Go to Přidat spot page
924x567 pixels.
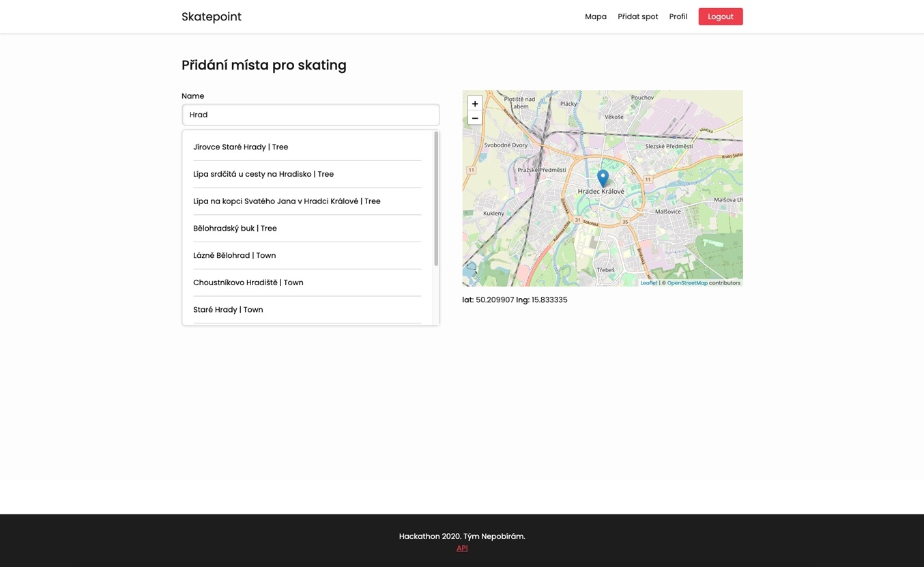(637, 16)
